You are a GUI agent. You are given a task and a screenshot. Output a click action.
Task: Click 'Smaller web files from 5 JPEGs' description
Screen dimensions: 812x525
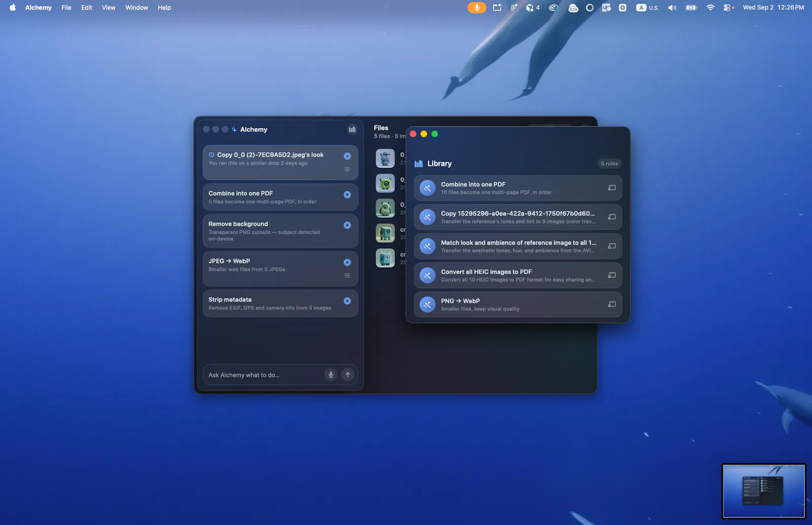pyautogui.click(x=247, y=269)
